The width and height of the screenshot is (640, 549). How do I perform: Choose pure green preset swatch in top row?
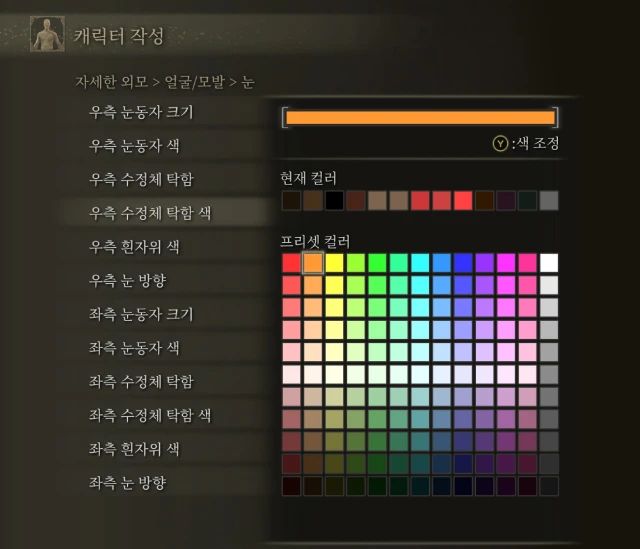point(377,263)
